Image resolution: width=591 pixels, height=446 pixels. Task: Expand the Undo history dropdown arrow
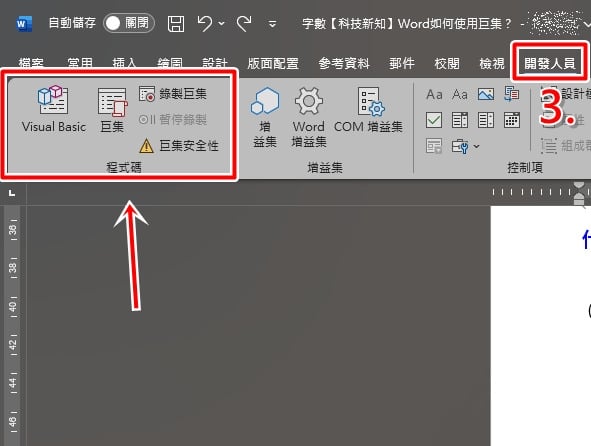pyautogui.click(x=222, y=24)
